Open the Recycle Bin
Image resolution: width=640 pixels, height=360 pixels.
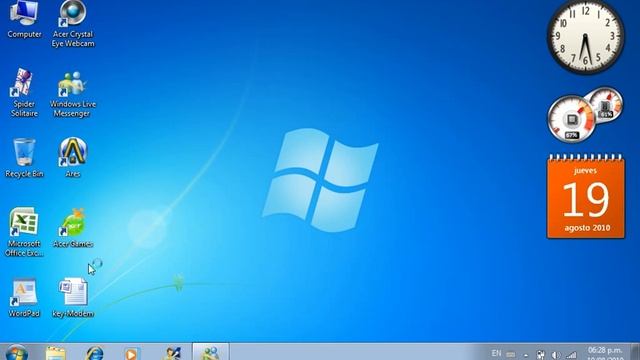[24, 158]
